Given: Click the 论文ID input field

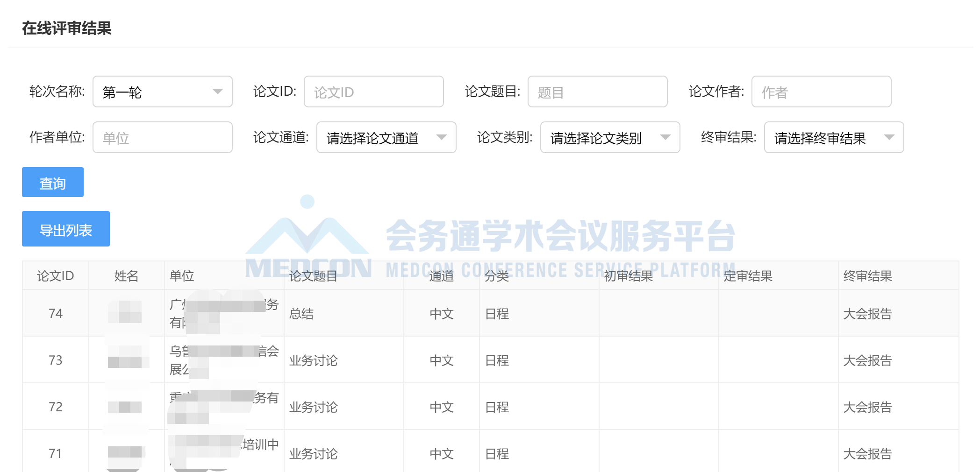Looking at the screenshot, I should point(373,92).
